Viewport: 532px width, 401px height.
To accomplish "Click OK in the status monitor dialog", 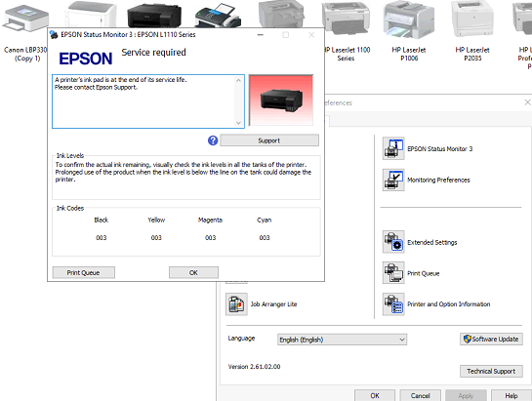I will tap(193, 272).
